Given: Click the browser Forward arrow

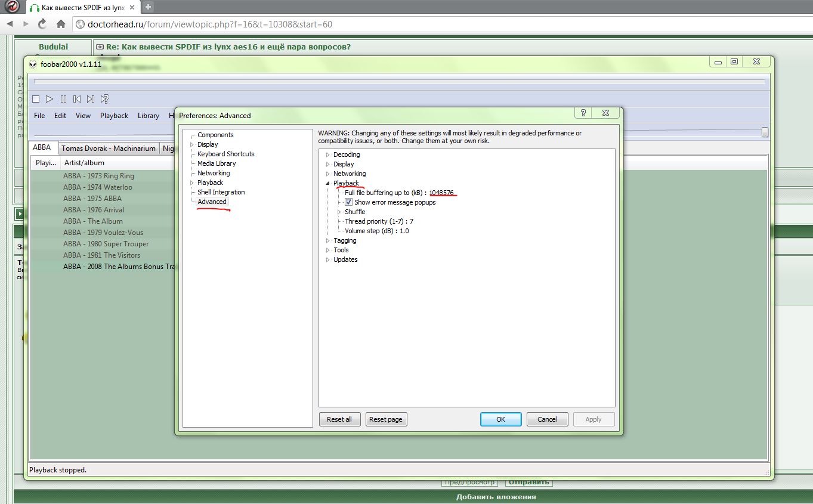Looking at the screenshot, I should click(26, 24).
